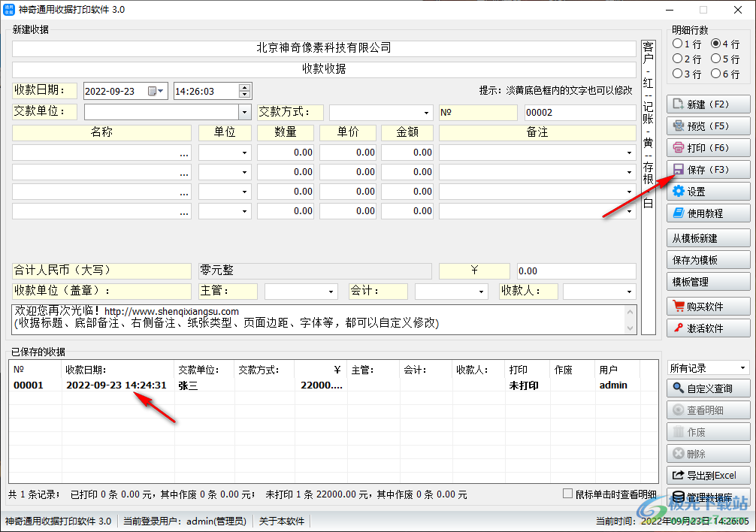This screenshot has width=756, height=532.
Task: Enable 鼠标单击时查看明细 checkbox
Action: [566, 493]
